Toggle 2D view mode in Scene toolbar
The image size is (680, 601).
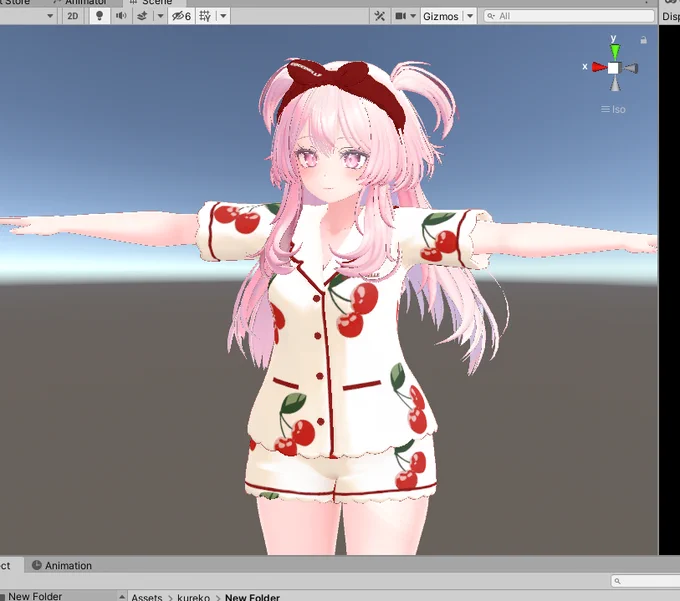coord(72,16)
